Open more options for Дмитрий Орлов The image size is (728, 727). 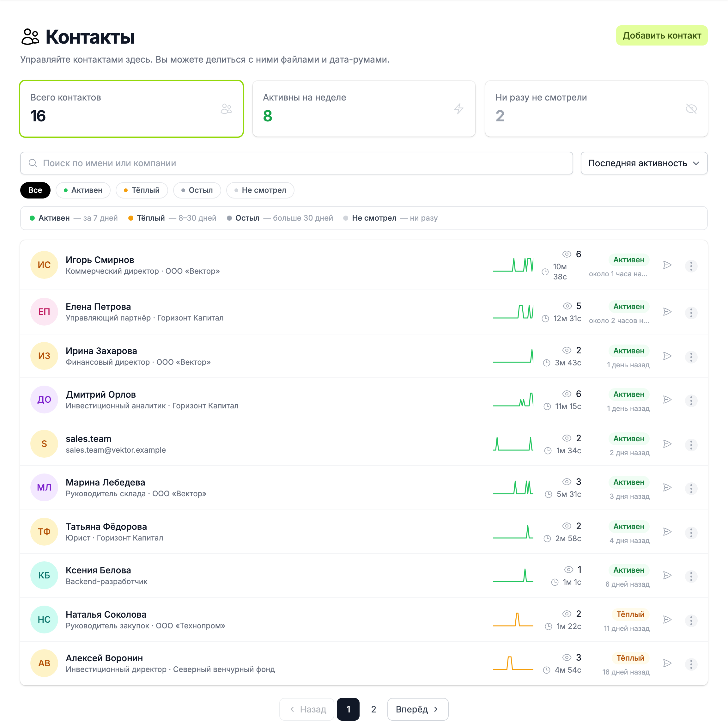[691, 400]
